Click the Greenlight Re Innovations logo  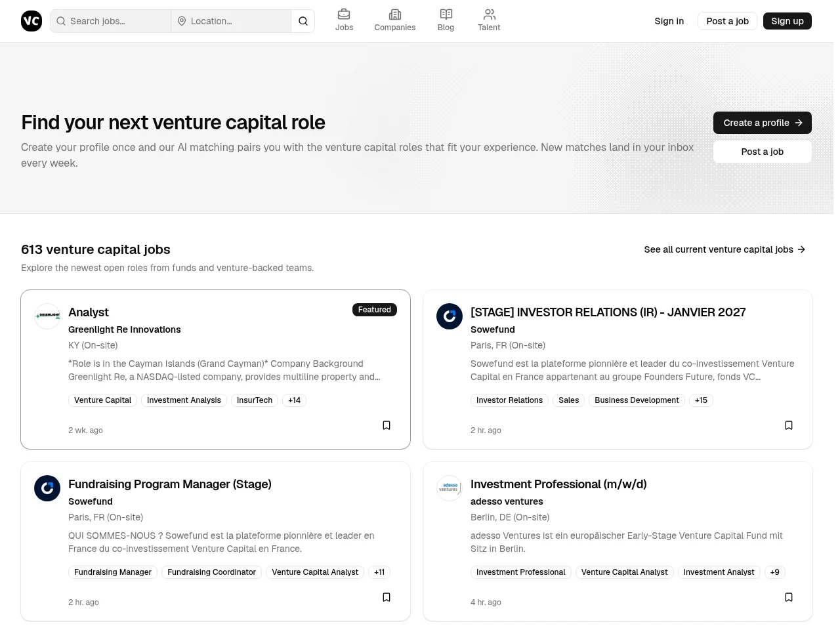pyautogui.click(x=47, y=316)
